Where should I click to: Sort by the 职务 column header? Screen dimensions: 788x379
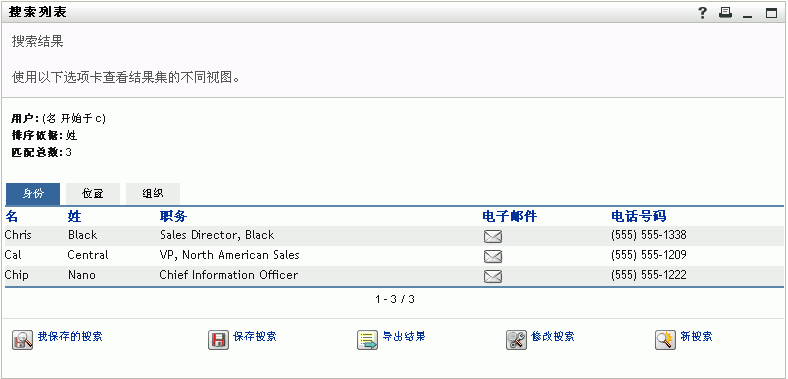(x=173, y=217)
